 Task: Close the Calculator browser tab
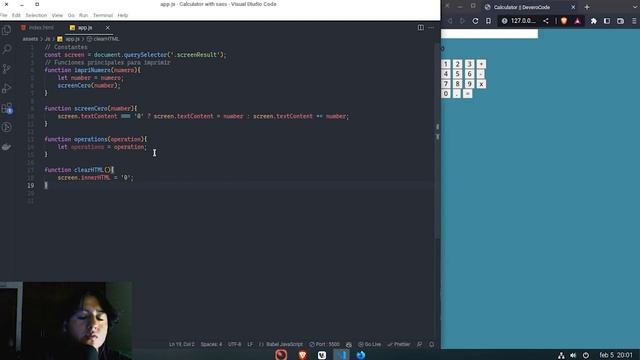point(573,7)
